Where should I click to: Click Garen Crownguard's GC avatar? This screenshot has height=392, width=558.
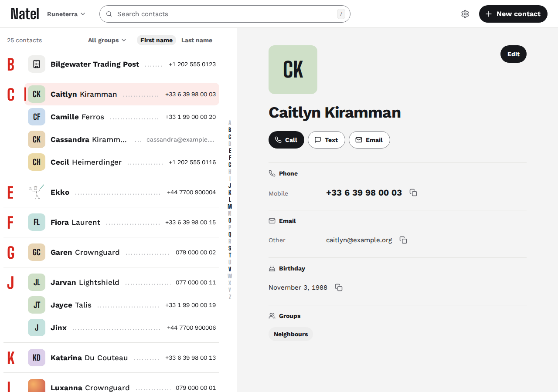pyautogui.click(x=37, y=252)
